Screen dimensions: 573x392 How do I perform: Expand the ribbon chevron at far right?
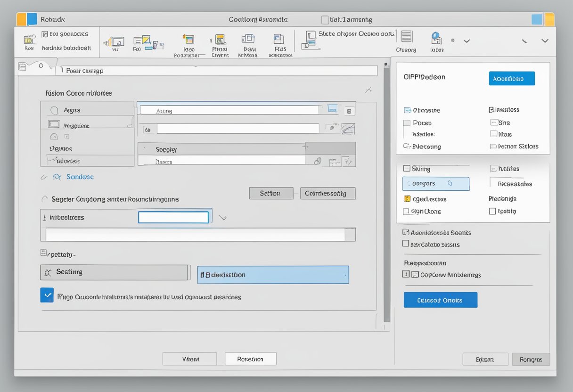tap(545, 41)
